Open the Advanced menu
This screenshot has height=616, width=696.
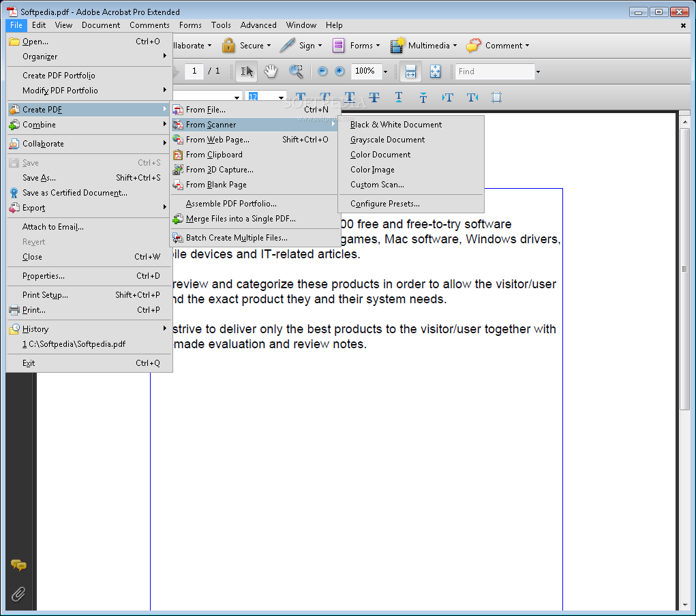pos(258,25)
